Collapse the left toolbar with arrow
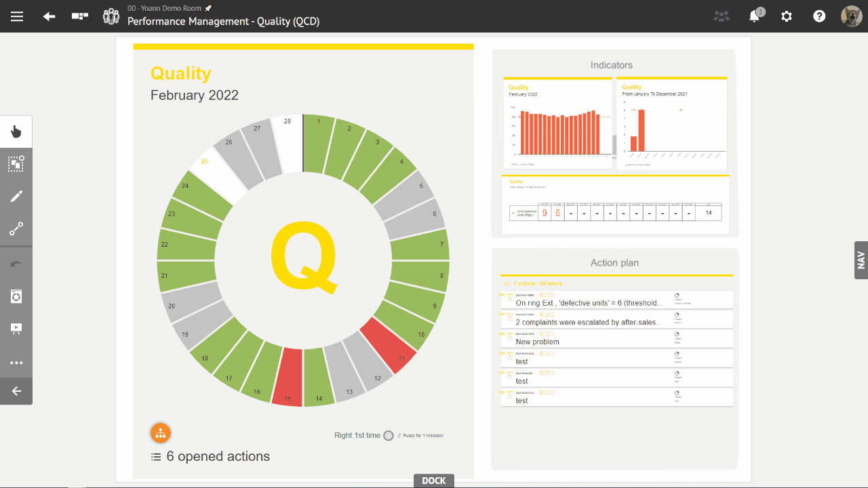Viewport: 868px width, 488px height. [16, 391]
